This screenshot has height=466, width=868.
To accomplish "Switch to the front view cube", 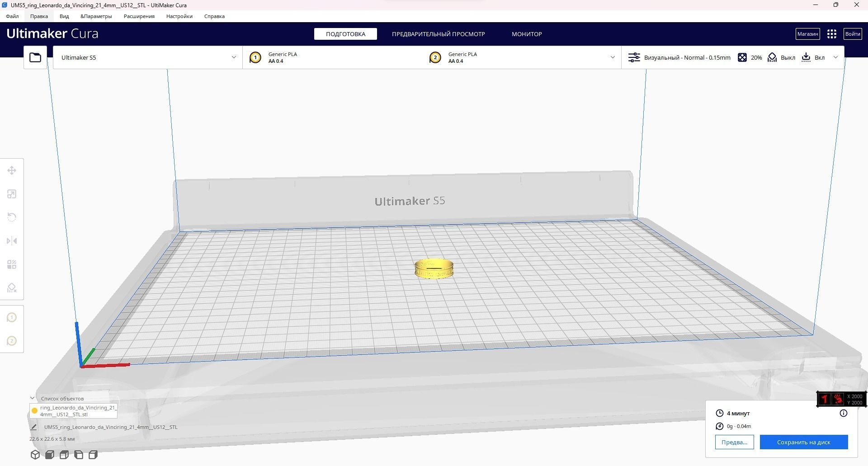I will [50, 455].
